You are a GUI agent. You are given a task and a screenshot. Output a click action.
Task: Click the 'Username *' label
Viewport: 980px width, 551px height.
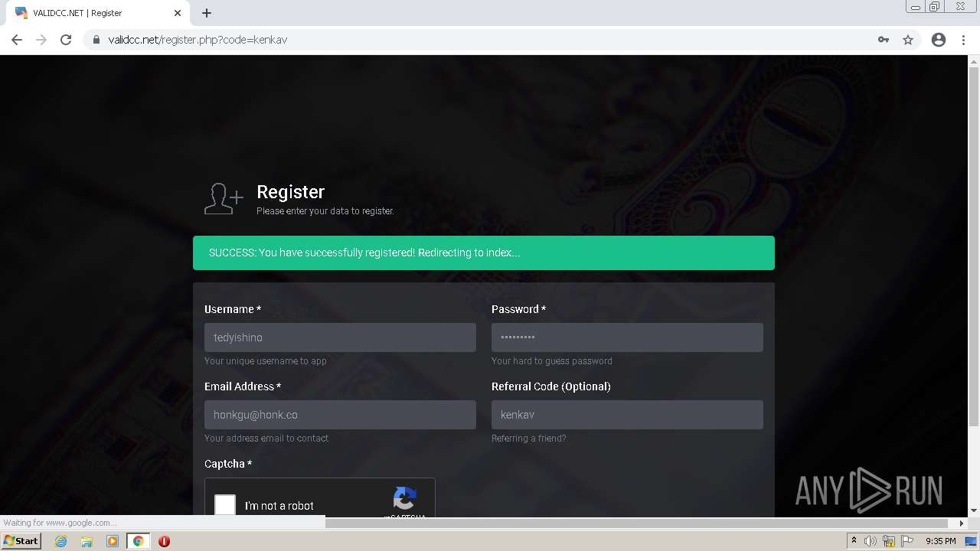point(233,309)
